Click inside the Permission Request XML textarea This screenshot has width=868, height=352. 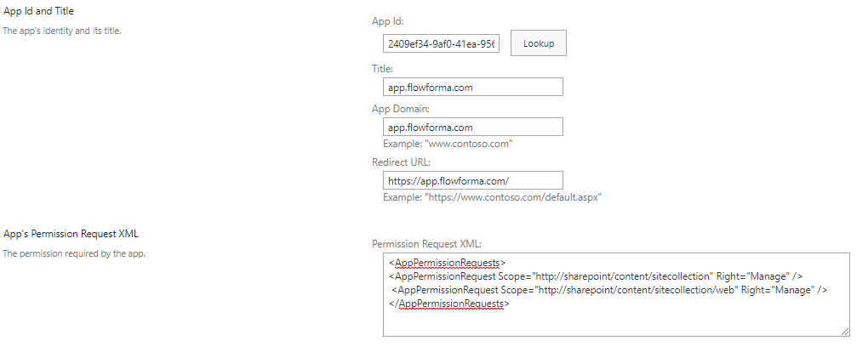[616, 294]
